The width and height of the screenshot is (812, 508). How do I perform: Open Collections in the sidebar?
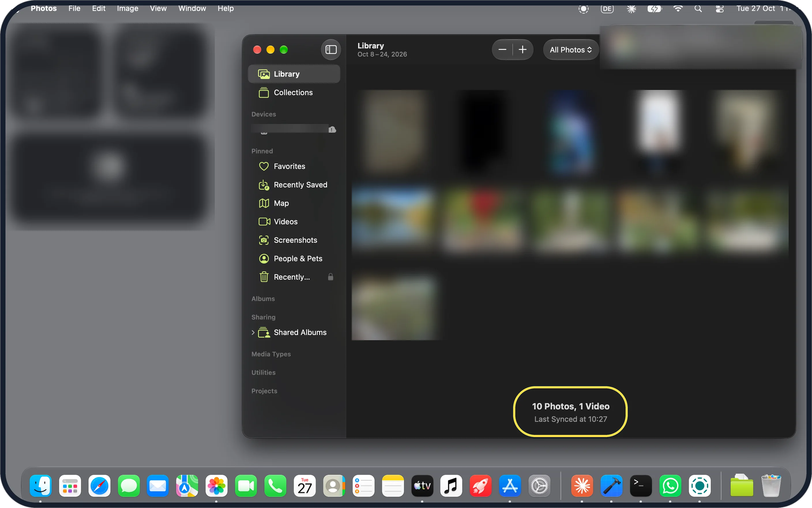point(294,92)
